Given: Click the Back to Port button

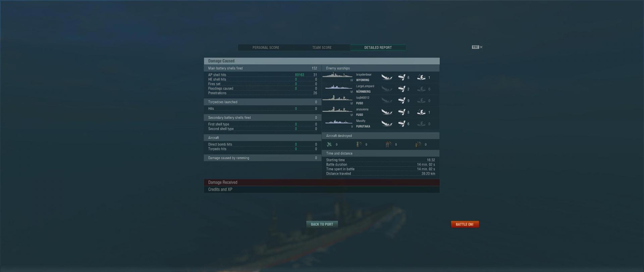Looking at the screenshot, I should click(x=322, y=224).
